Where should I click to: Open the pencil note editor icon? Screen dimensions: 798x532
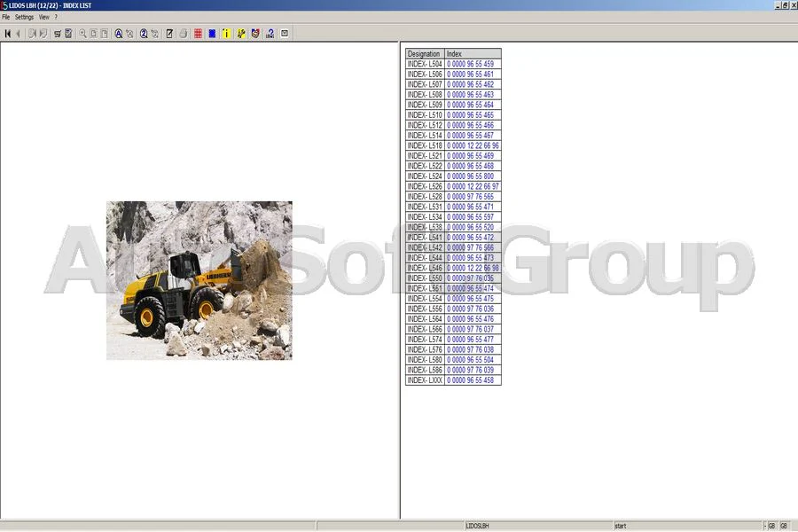tap(168, 33)
